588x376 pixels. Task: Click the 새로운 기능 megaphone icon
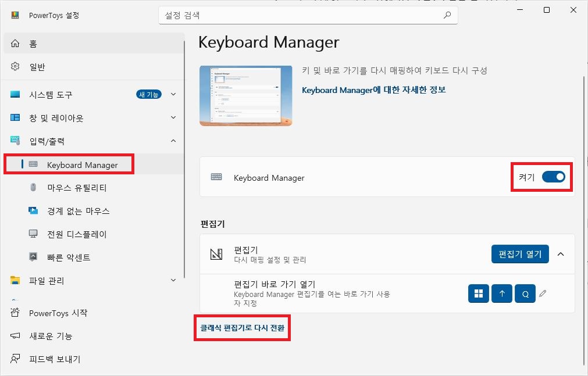(15, 335)
